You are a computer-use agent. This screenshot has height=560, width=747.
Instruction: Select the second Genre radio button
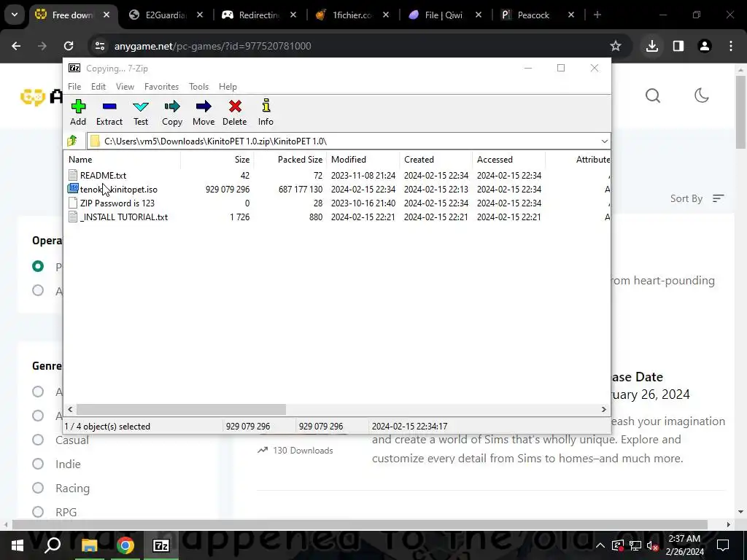tap(38, 415)
